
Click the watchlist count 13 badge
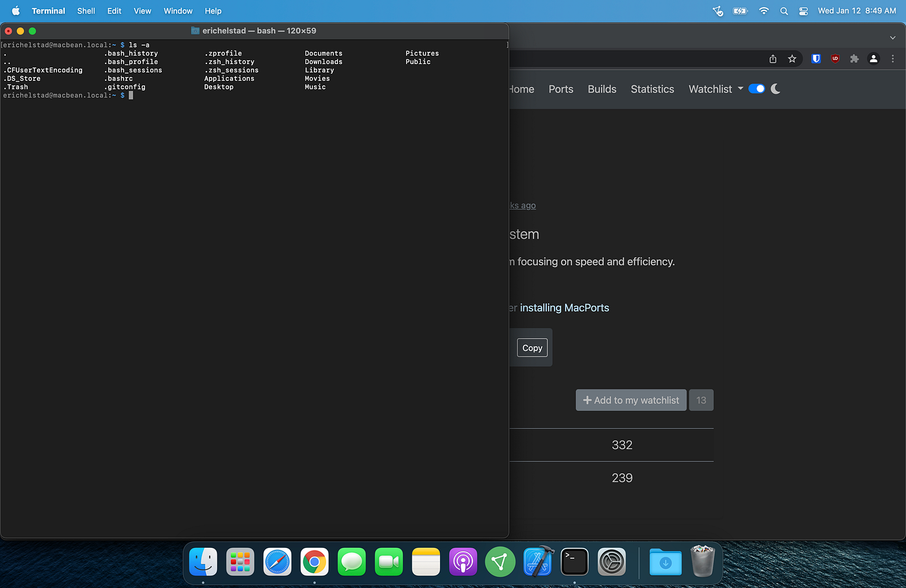point(702,400)
